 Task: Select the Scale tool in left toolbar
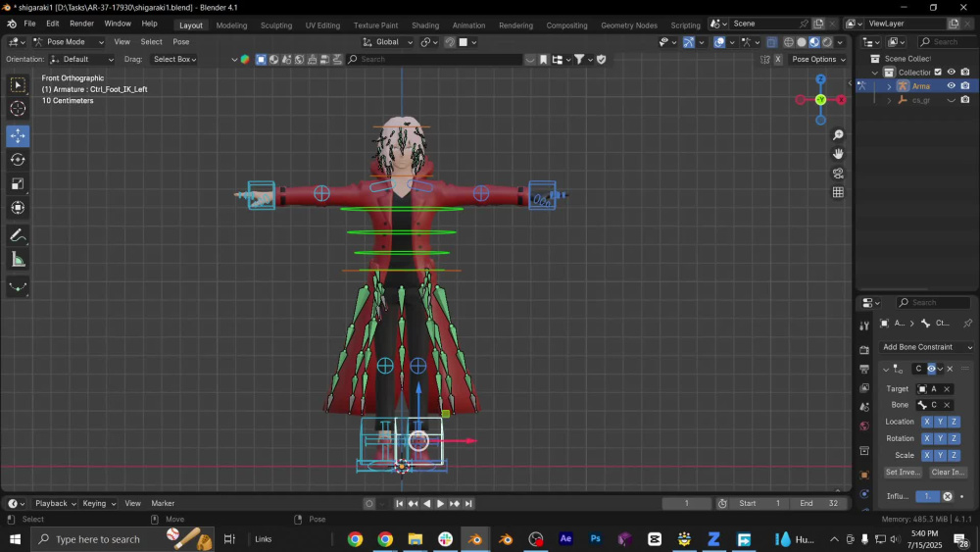18,183
